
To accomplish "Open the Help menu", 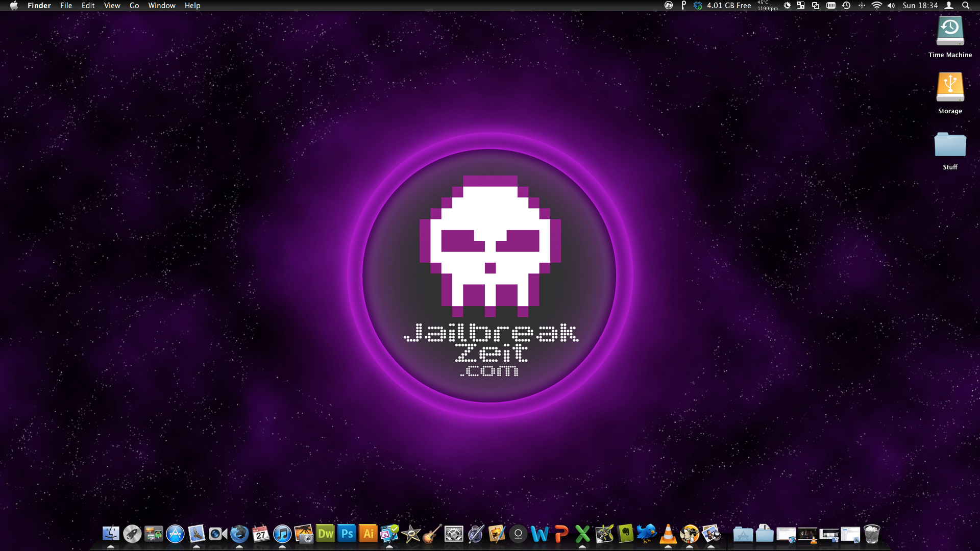I will click(x=192, y=6).
